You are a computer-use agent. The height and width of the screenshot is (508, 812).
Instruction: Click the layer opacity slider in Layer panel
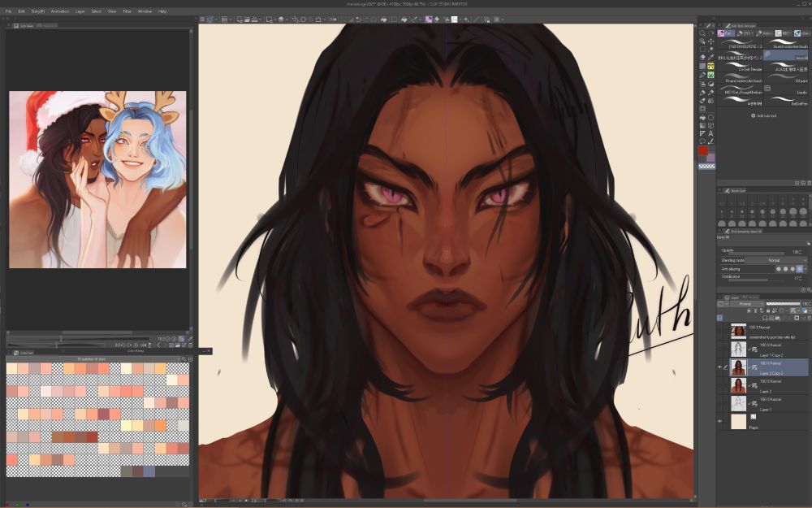(x=783, y=304)
